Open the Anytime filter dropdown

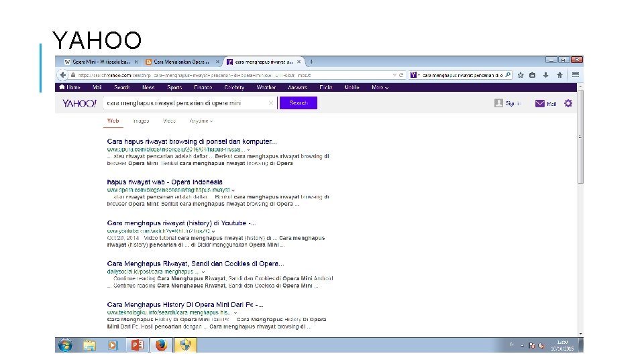[x=201, y=121]
